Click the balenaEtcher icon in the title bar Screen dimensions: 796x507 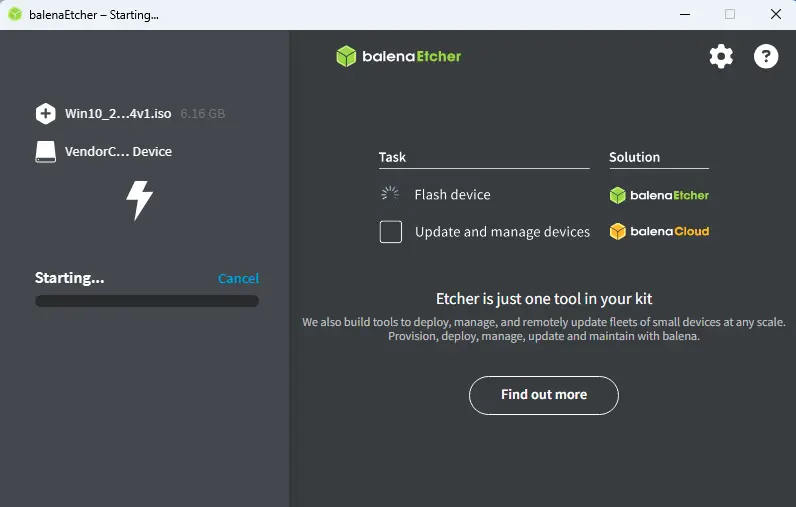click(x=15, y=14)
